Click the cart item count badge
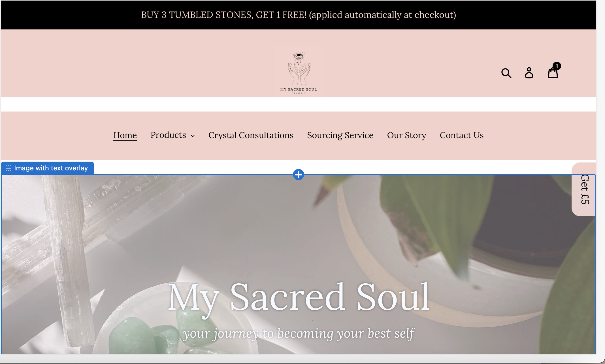The height and width of the screenshot is (364, 605). click(x=557, y=66)
